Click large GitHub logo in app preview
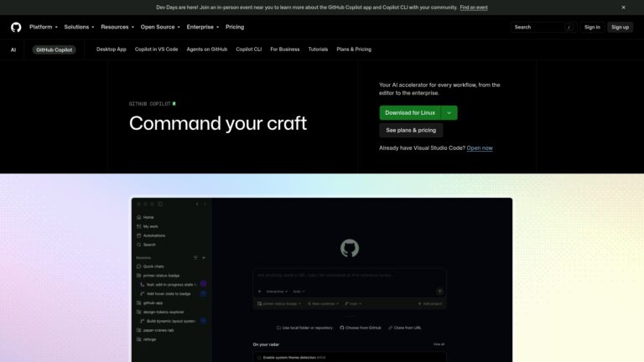The height and width of the screenshot is (362, 644). click(350, 248)
